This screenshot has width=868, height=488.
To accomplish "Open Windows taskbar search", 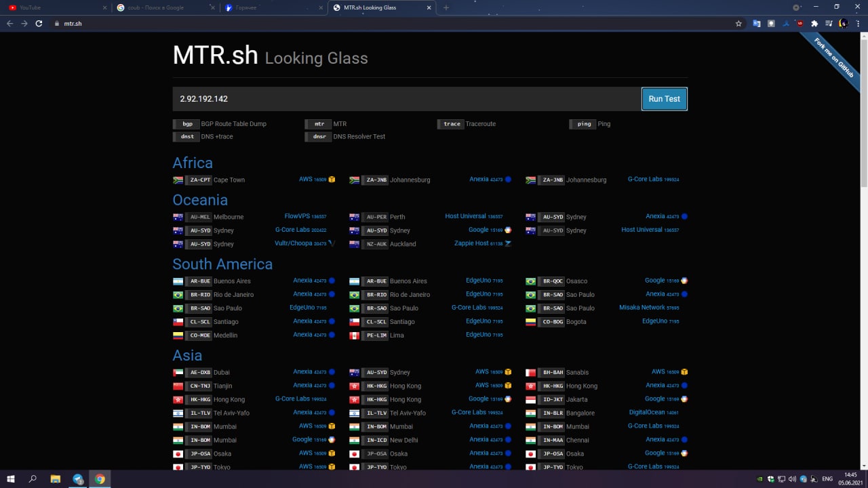I will coord(33,479).
